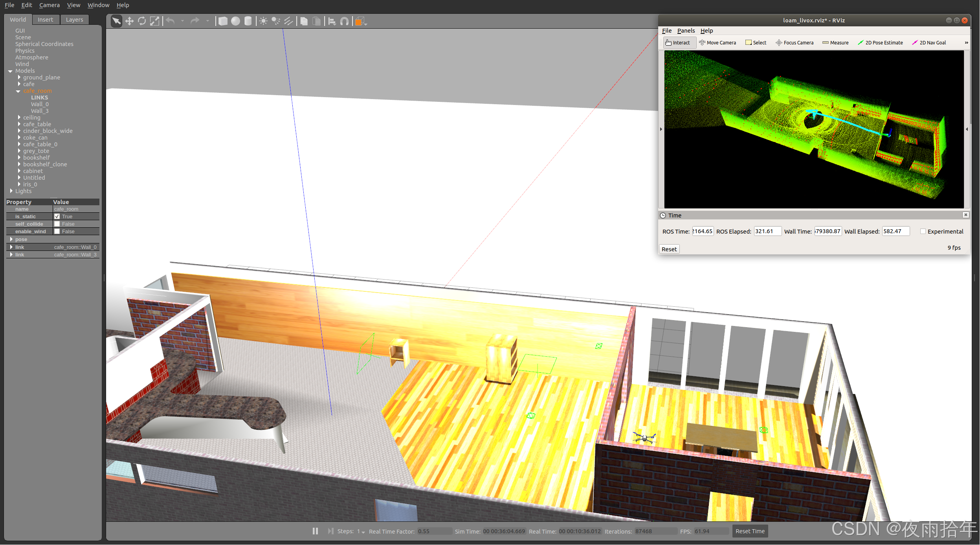Select RViz 2D Nav Goal tool
This screenshot has width=980, height=545.
tap(929, 43)
